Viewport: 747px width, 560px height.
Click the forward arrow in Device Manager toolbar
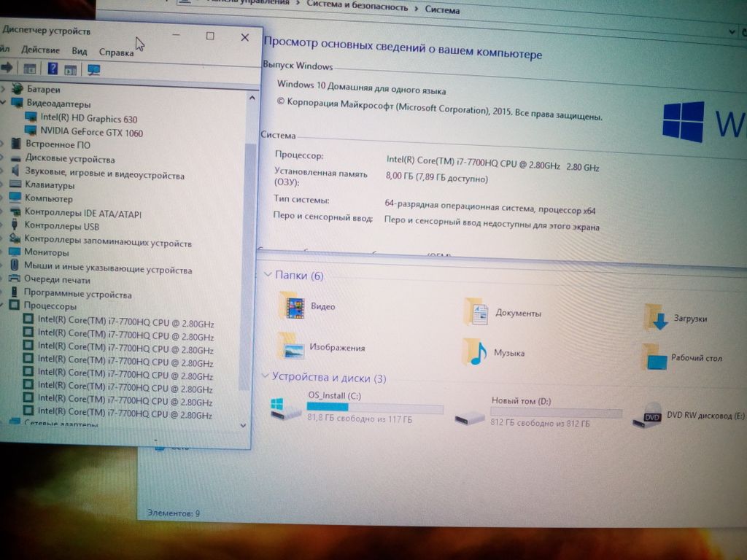tap(7, 68)
